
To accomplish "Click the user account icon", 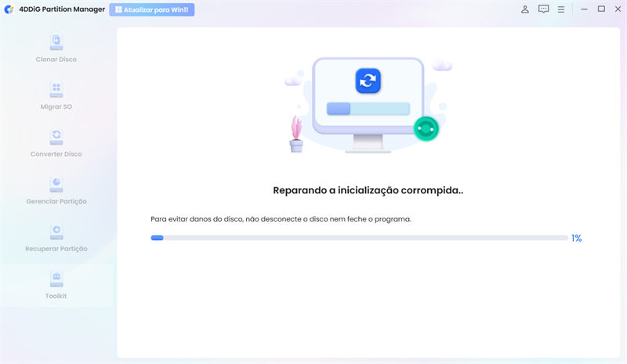I will point(525,9).
